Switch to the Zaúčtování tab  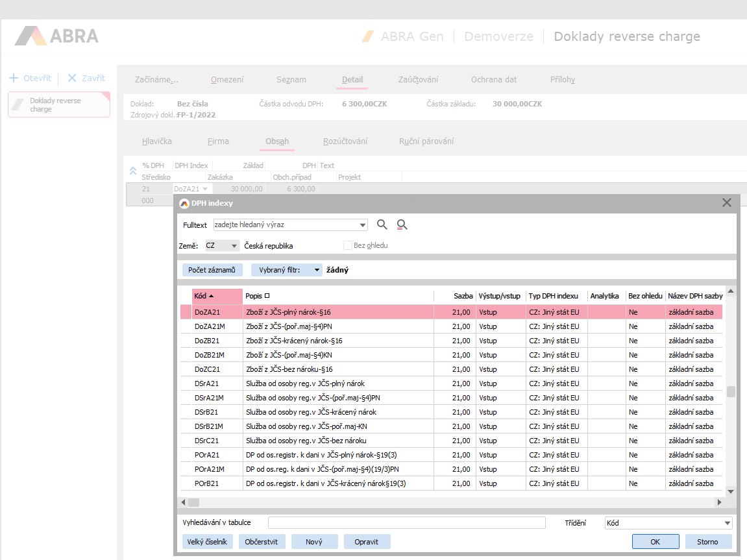tap(418, 80)
